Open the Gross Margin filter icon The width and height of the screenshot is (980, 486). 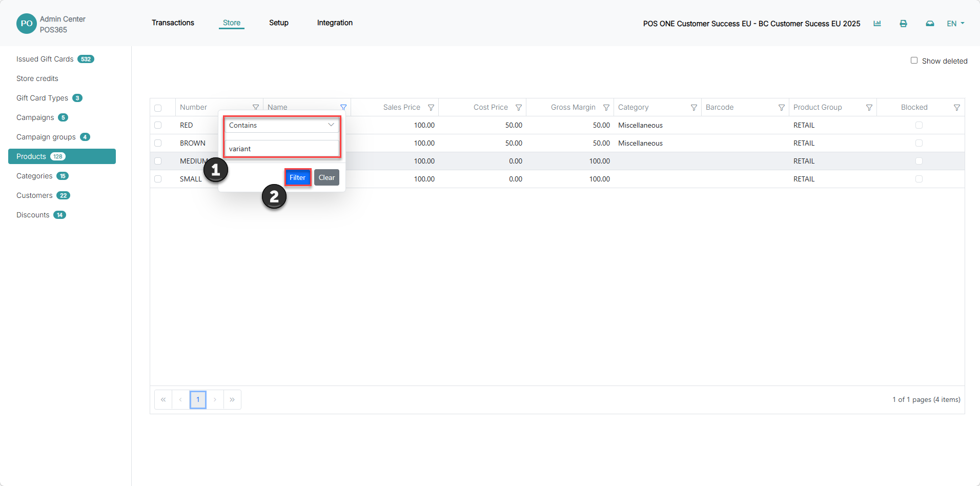pos(606,107)
